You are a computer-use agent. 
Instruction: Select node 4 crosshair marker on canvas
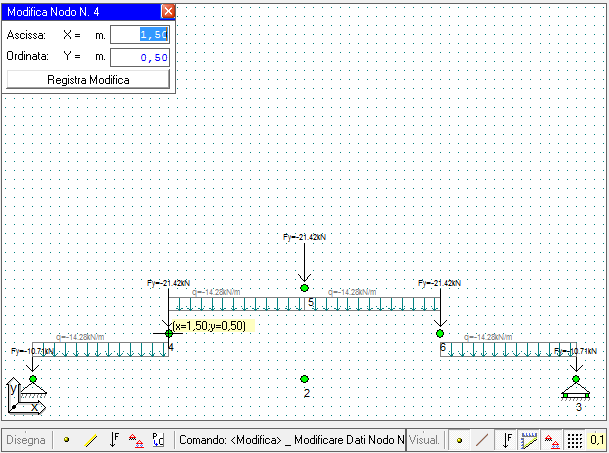coord(169,333)
